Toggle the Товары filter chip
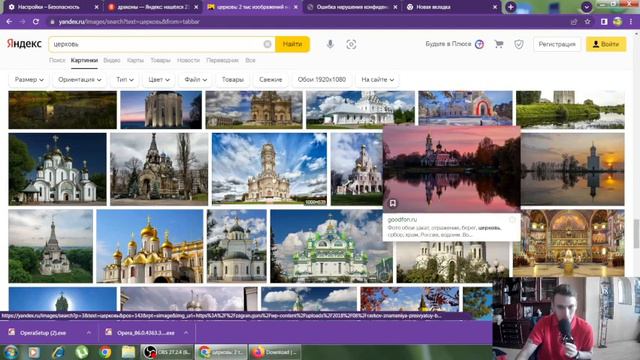This screenshot has width=640, height=360. pos(233,80)
